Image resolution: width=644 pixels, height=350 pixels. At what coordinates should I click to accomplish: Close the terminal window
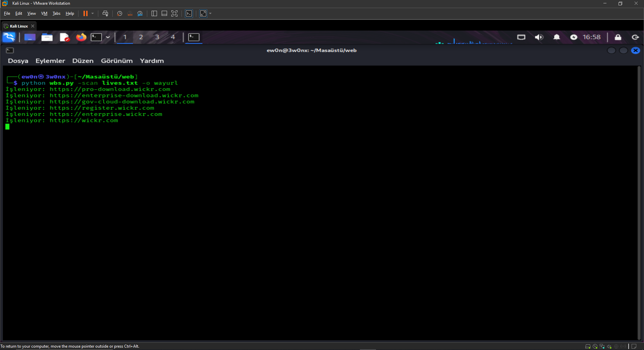pyautogui.click(x=636, y=50)
